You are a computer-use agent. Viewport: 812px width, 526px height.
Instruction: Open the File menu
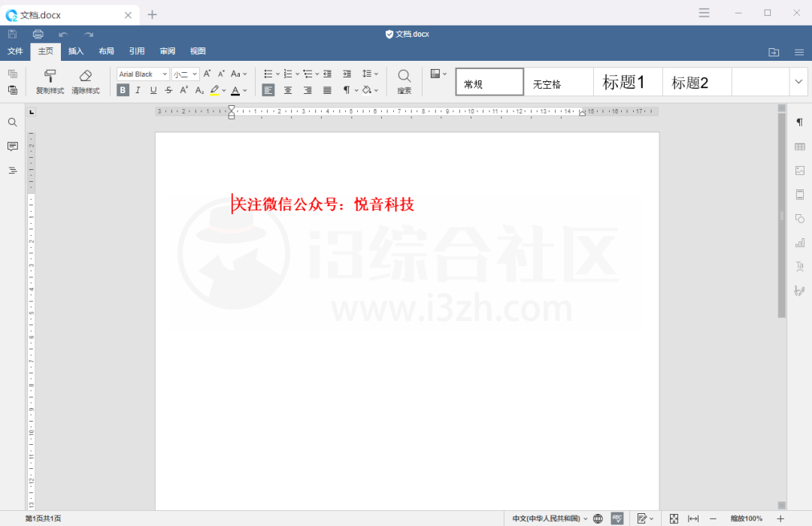15,51
